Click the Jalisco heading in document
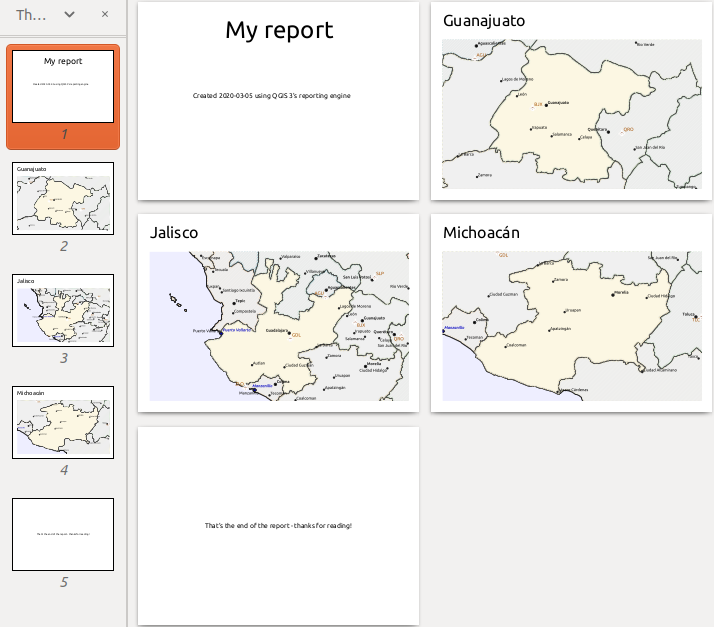The height and width of the screenshot is (627, 714). (174, 233)
